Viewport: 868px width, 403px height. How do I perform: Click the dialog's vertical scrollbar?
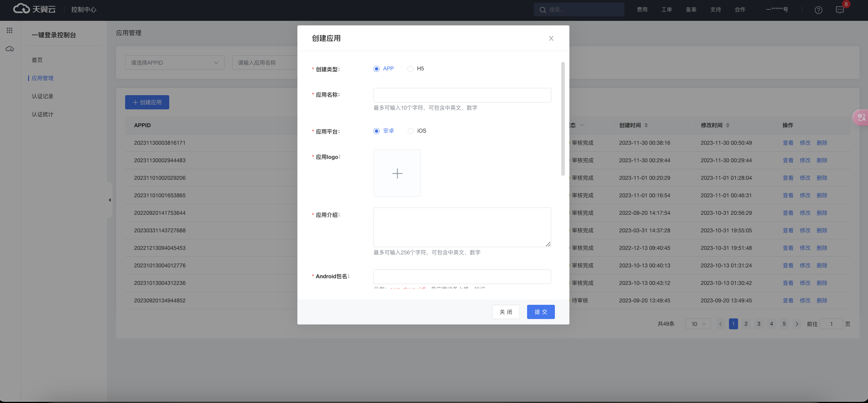563,119
